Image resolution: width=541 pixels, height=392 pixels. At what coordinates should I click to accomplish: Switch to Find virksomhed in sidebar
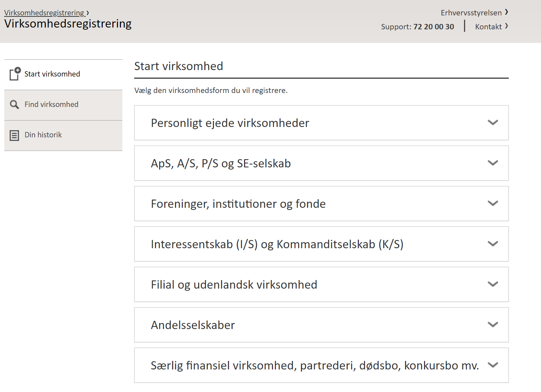pos(51,104)
